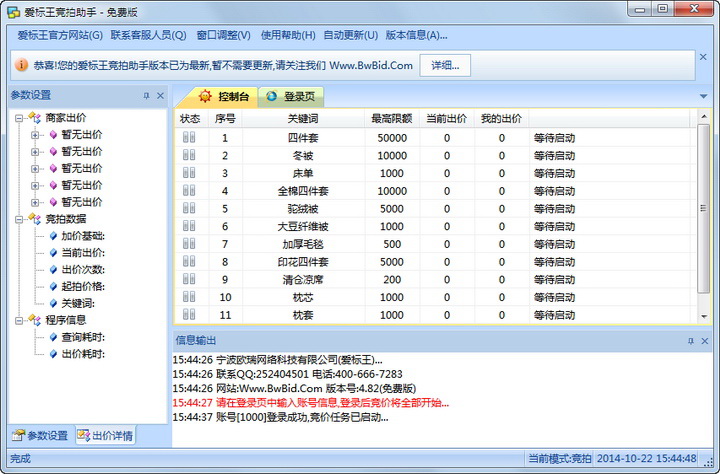Switch to the 登录页 tab
This screenshot has height=474, width=720.
[x=291, y=96]
